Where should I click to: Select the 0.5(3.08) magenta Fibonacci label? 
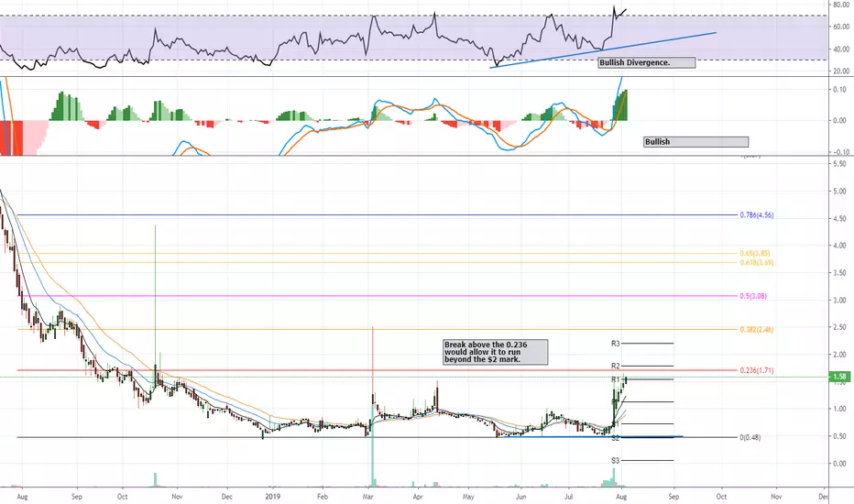point(752,296)
